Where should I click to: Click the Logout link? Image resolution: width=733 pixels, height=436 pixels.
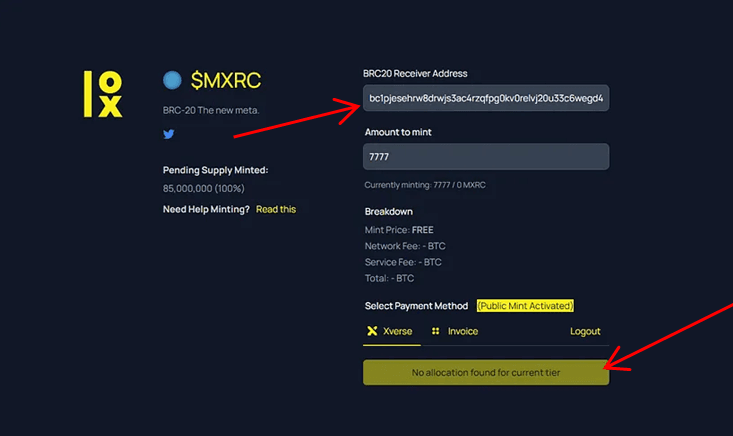585,331
